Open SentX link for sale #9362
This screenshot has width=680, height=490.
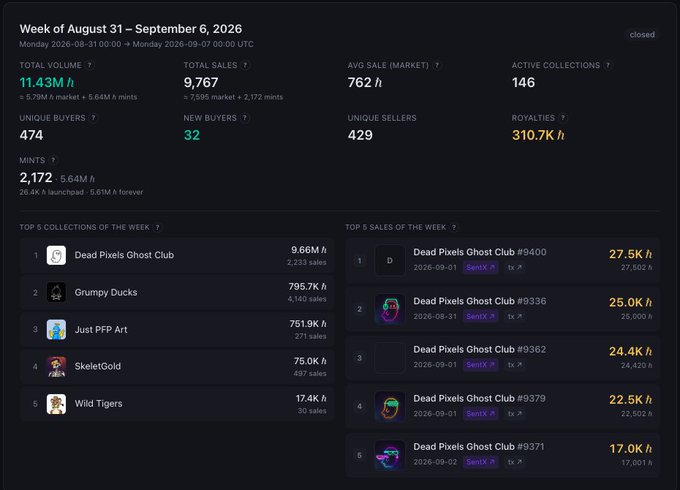(481, 365)
